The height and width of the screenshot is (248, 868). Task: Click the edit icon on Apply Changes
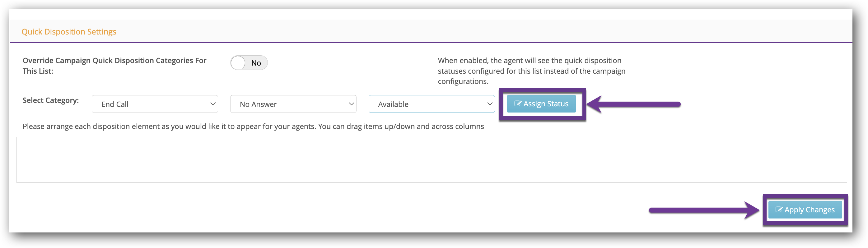coord(779,210)
